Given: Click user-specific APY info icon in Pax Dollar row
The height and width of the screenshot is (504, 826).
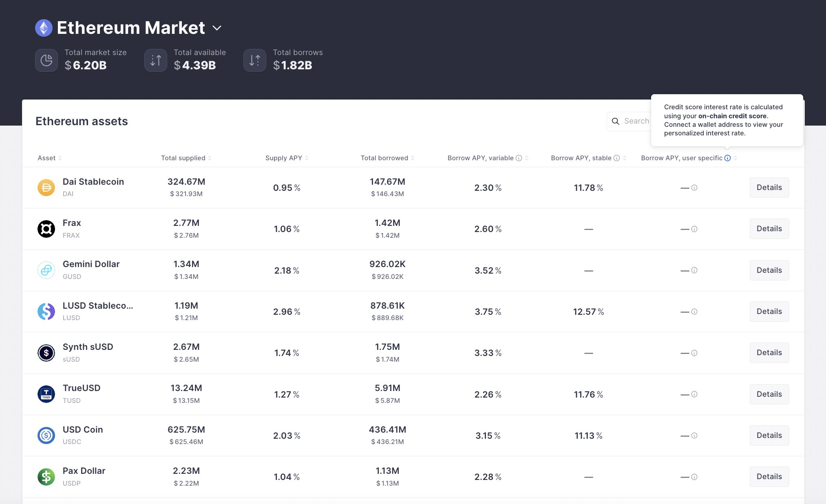Looking at the screenshot, I should click(x=694, y=477).
